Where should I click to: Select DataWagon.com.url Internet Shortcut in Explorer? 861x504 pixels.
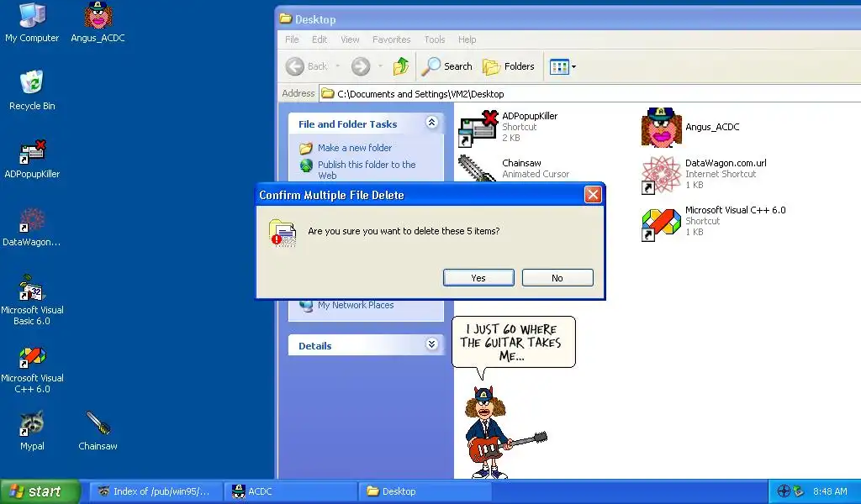(x=704, y=175)
